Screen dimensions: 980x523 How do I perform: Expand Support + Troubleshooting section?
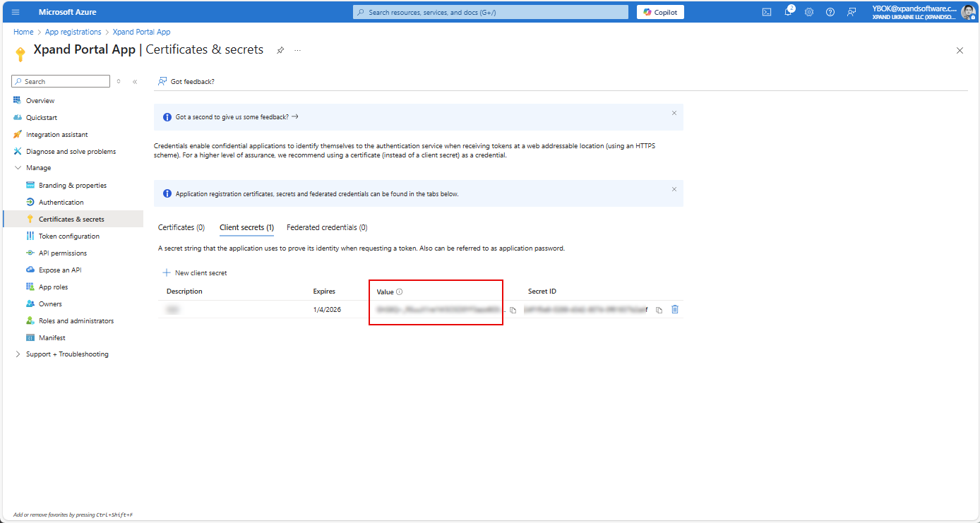point(18,354)
